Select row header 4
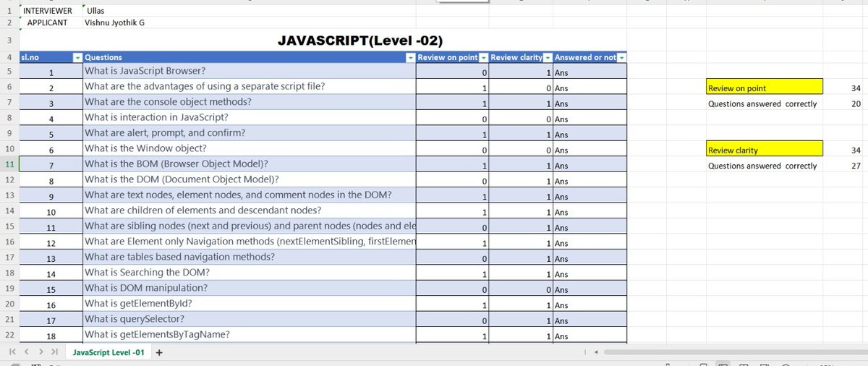Viewport: 868px width, 366px height. coord(9,57)
